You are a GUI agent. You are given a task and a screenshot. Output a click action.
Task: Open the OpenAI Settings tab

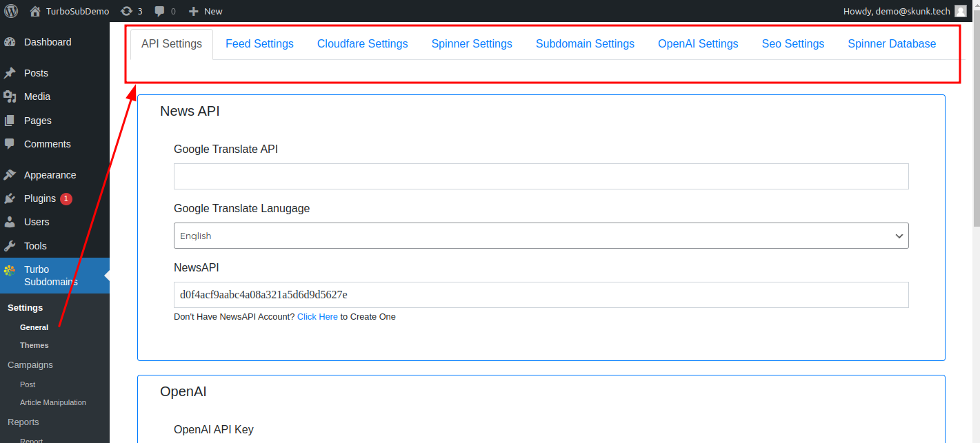point(698,43)
